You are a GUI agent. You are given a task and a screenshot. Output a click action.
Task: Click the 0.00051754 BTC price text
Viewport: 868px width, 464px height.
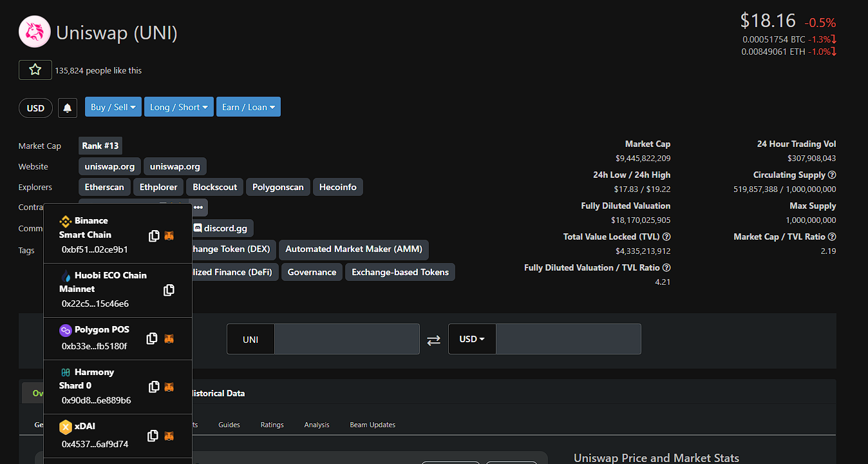click(x=773, y=39)
